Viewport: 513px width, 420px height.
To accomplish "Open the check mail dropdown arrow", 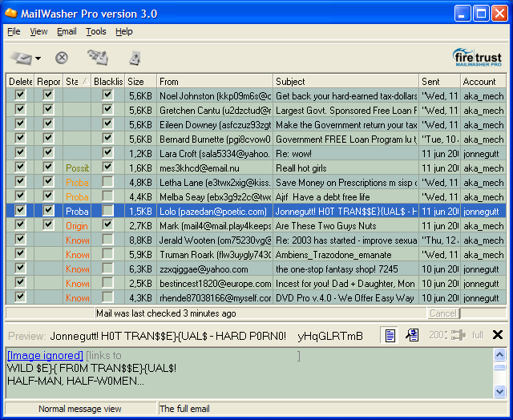I will pyautogui.click(x=38, y=59).
